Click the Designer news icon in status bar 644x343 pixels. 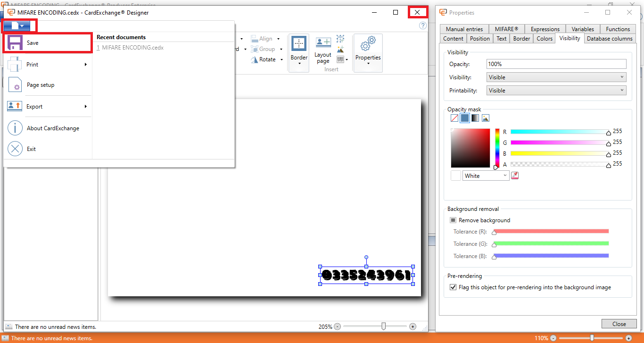(8, 326)
